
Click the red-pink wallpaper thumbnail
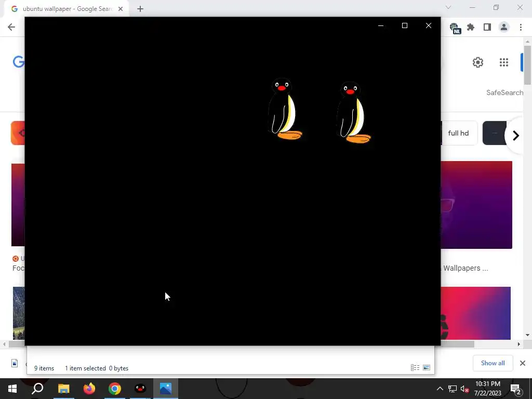(476, 313)
